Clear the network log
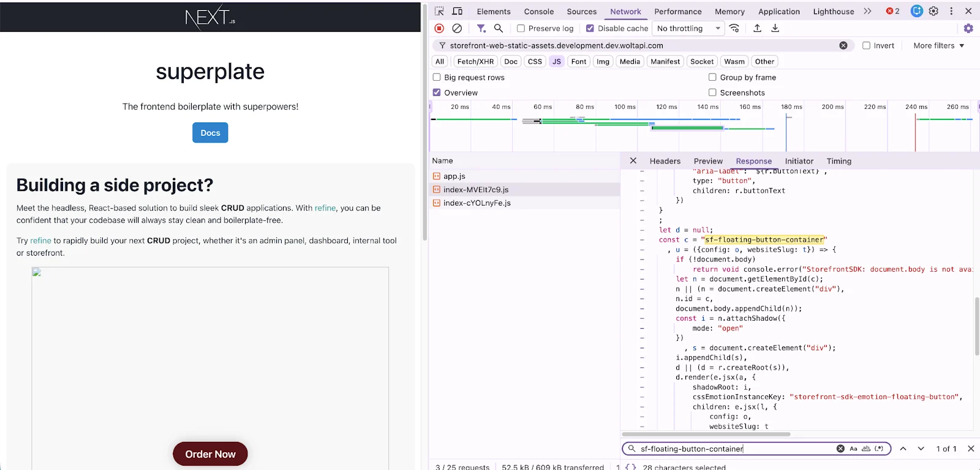The width and height of the screenshot is (980, 470). point(457,28)
